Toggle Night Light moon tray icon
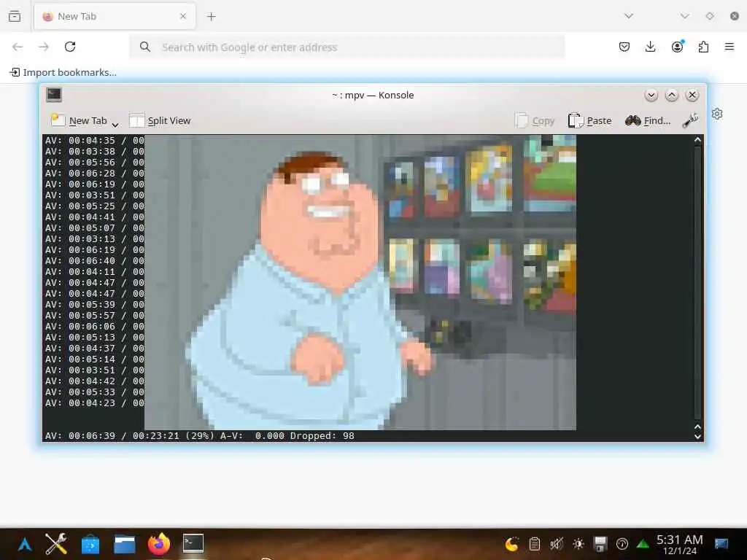This screenshot has width=747, height=560. point(511,544)
